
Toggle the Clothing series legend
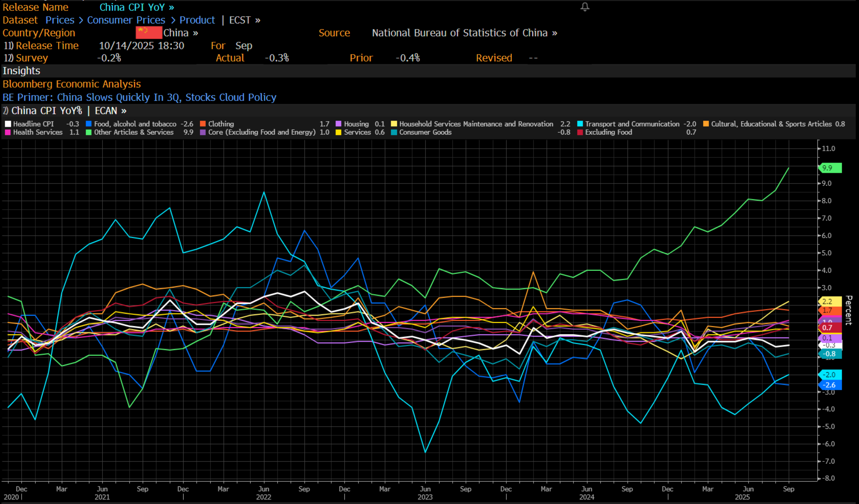coord(221,124)
